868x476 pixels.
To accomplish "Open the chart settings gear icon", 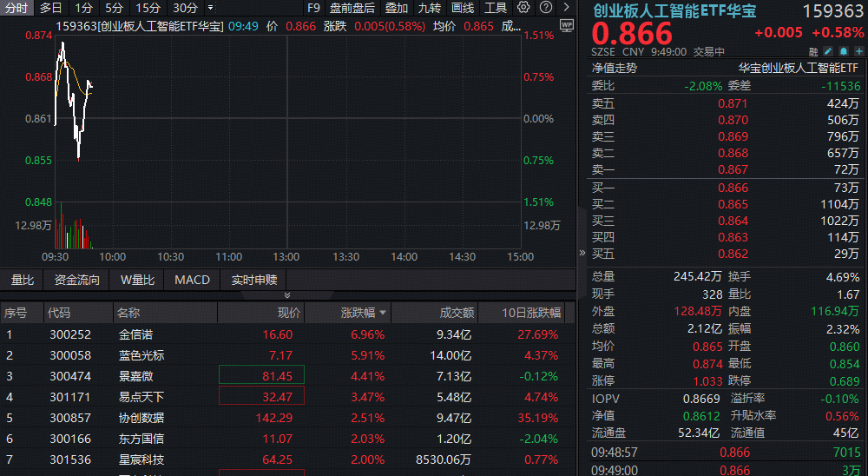I will (x=523, y=8).
